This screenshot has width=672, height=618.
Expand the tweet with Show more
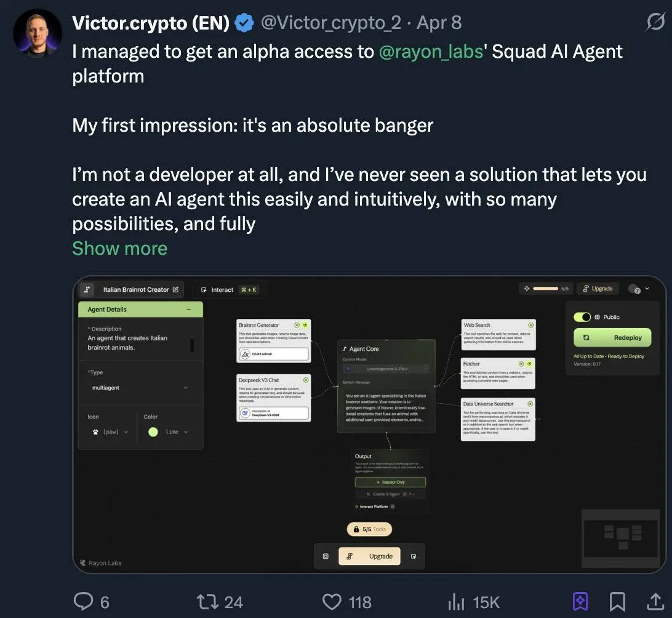(x=119, y=248)
